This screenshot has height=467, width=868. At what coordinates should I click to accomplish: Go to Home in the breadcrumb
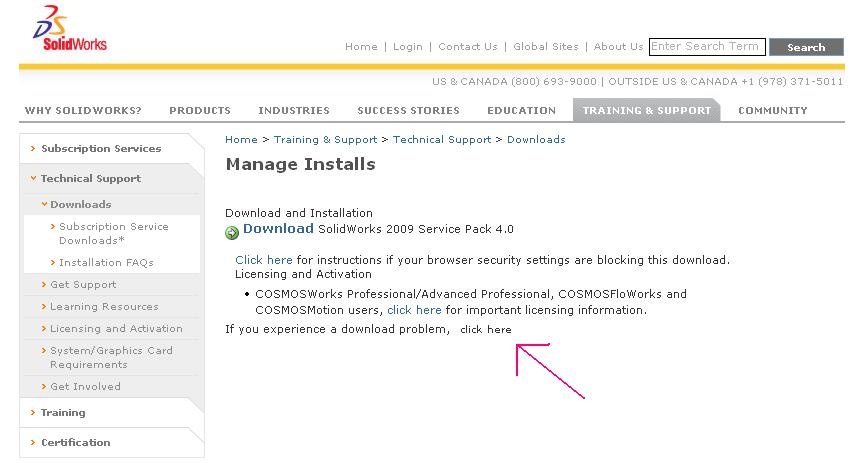coord(241,140)
